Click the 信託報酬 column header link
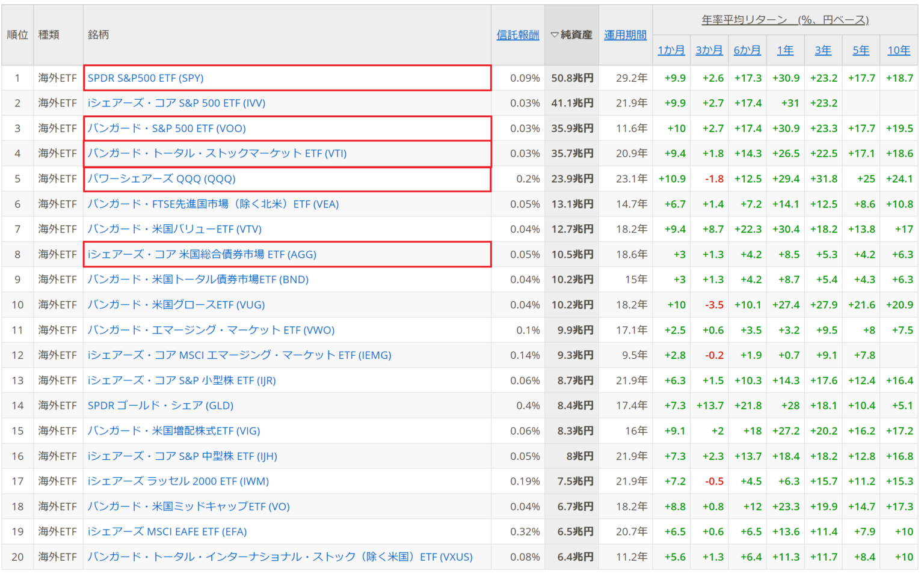The width and height of the screenshot is (924, 574). (x=517, y=35)
